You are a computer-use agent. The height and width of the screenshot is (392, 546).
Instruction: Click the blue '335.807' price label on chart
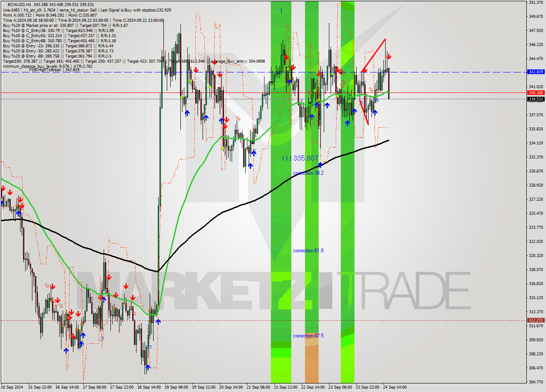(x=305, y=158)
